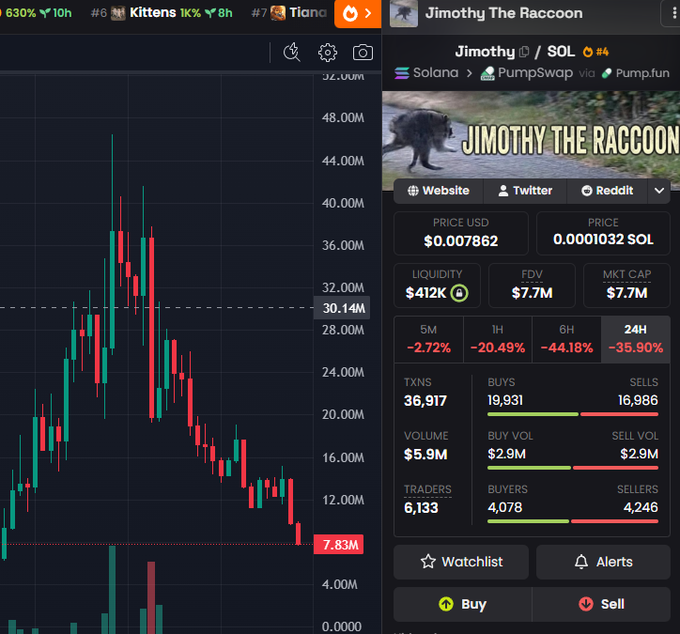Click the Pump.fun link
Screen dimensions: 680x634
click(x=636, y=73)
